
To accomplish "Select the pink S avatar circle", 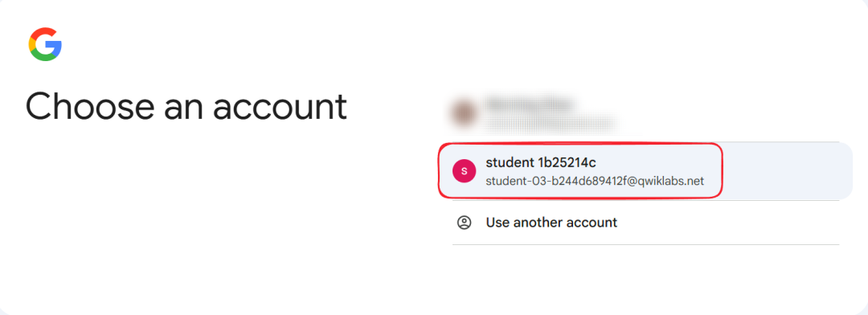I will pos(464,171).
